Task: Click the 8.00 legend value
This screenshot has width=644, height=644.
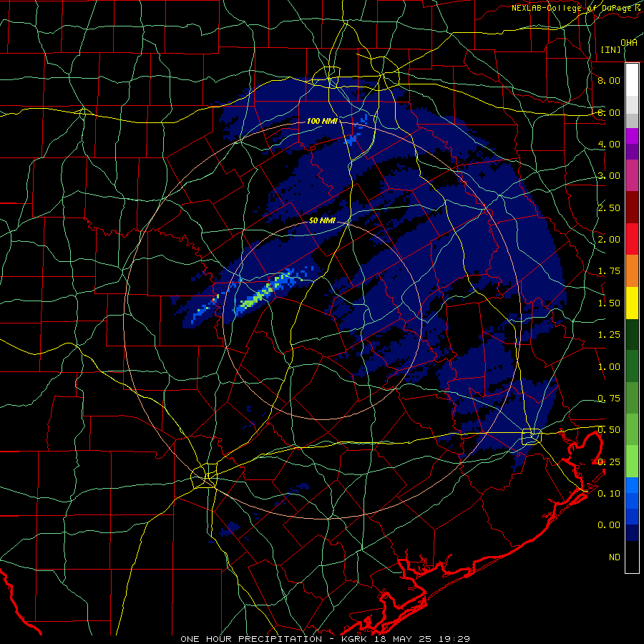Action: pos(609,80)
